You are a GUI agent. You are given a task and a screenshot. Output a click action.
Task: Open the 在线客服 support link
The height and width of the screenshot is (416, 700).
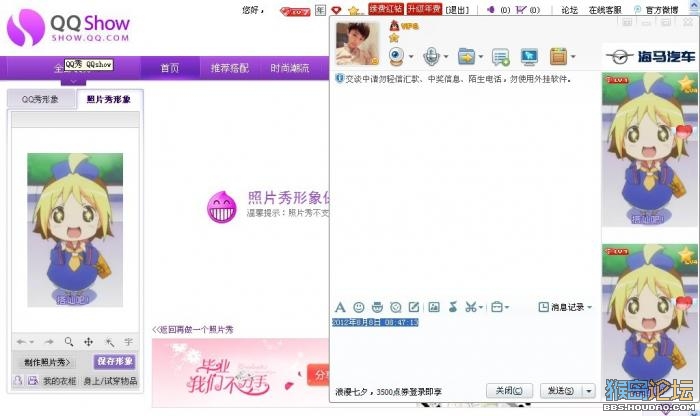[x=605, y=10]
